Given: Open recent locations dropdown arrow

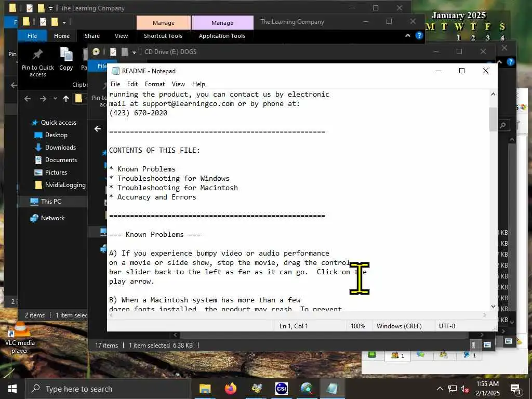Looking at the screenshot, I should tap(55, 99).
